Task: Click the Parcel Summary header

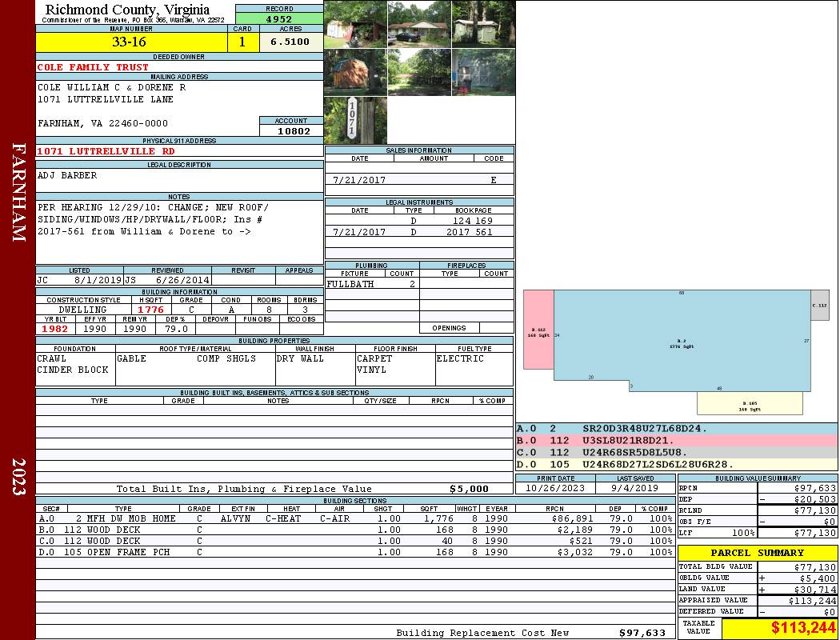Action: pyautogui.click(x=757, y=553)
